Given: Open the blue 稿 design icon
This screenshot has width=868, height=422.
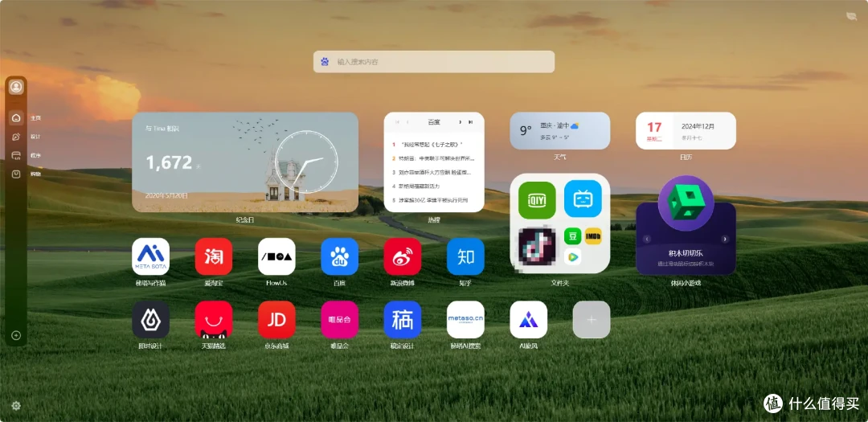Looking at the screenshot, I should tap(403, 320).
